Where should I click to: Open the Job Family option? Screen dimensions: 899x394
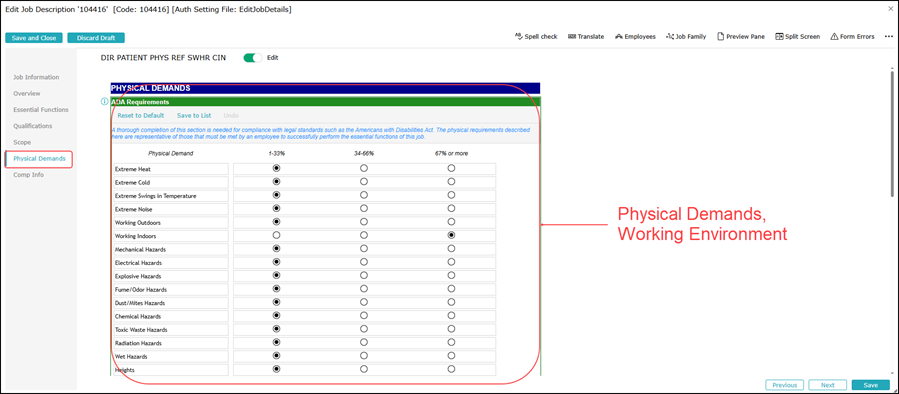pyautogui.click(x=686, y=36)
